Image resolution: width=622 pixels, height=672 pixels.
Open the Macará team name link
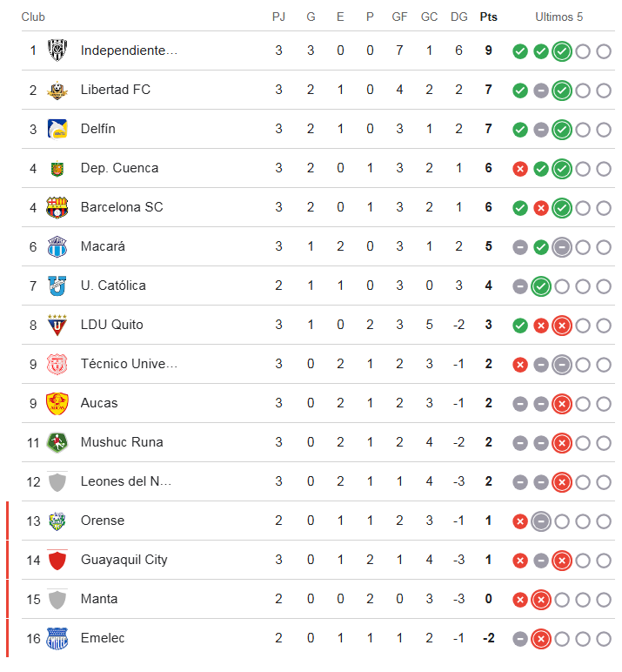103,246
